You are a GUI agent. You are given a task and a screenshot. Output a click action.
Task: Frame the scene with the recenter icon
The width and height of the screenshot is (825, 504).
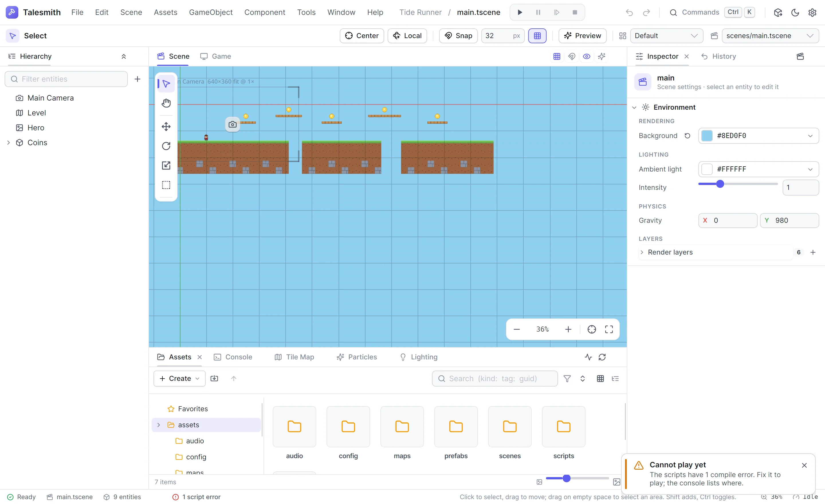(x=592, y=329)
